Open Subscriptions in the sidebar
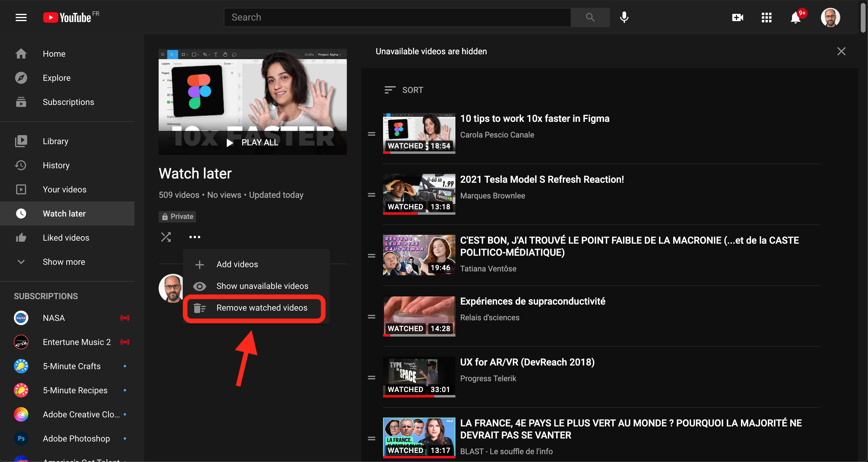Viewport: 868px width, 462px height. pos(67,102)
